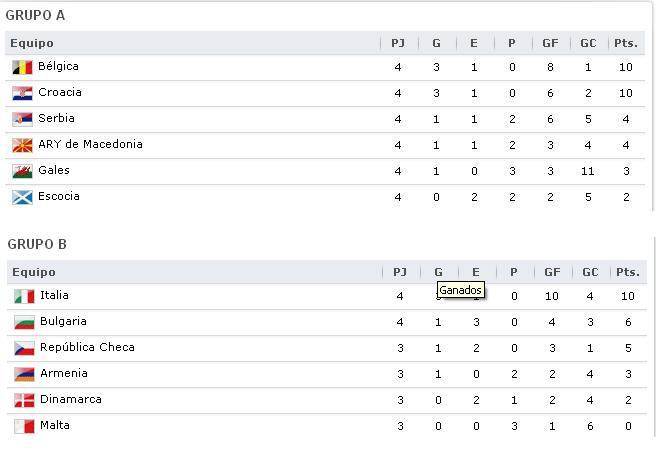Click the Malta flag icon
Image resolution: width=658 pixels, height=464 pixels.
[x=24, y=426]
